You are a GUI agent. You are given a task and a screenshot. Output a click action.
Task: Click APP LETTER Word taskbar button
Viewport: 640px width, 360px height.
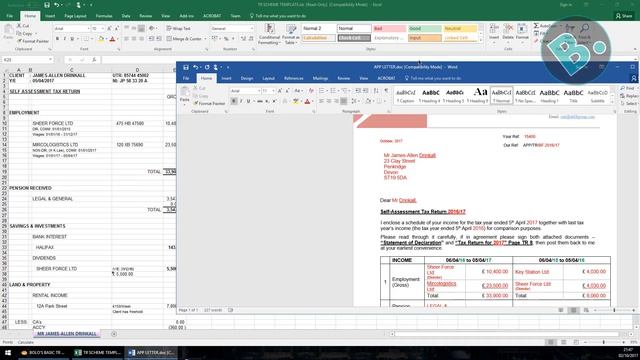(151, 352)
